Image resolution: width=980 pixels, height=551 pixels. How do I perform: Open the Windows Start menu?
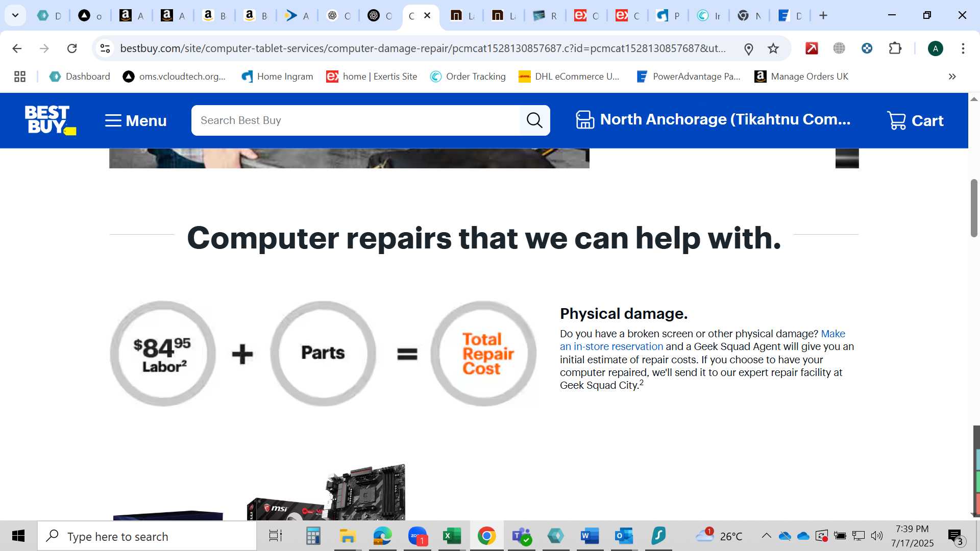tap(18, 536)
